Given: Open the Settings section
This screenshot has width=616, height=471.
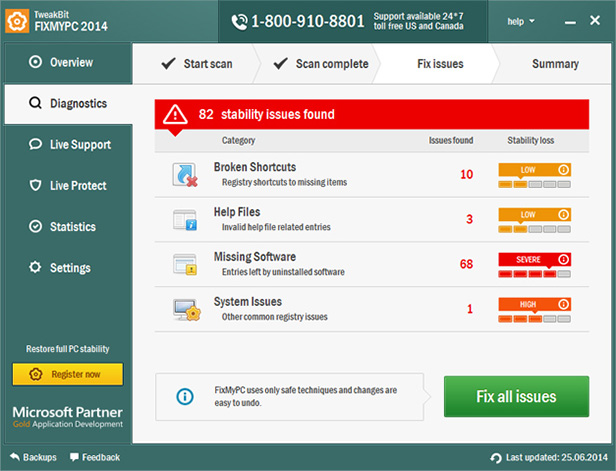Looking at the screenshot, I should pos(68,268).
